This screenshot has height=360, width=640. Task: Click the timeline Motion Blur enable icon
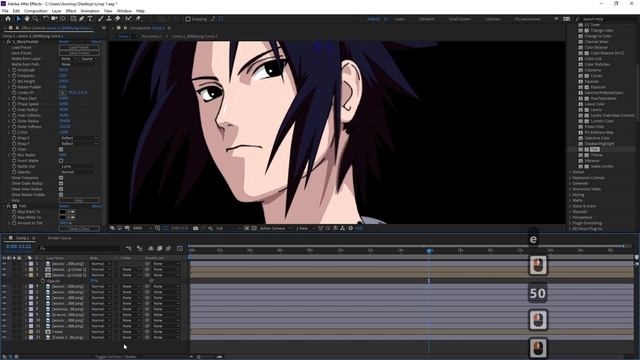click(168, 248)
